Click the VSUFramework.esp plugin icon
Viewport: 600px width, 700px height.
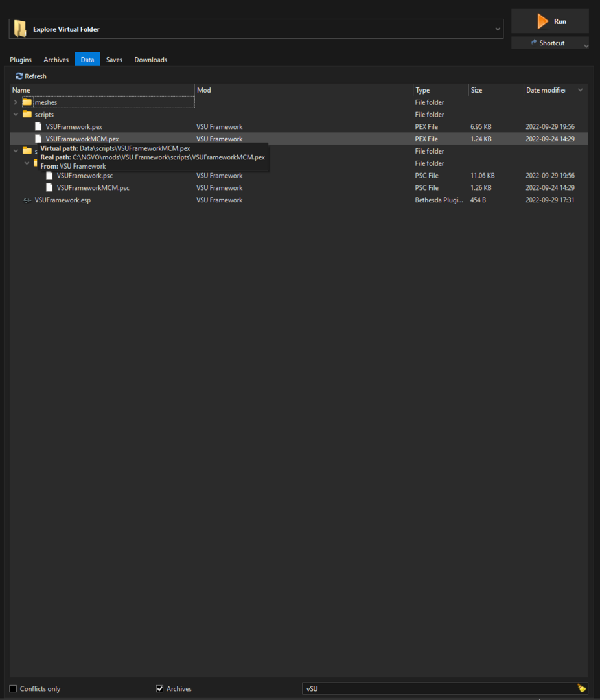(27, 200)
